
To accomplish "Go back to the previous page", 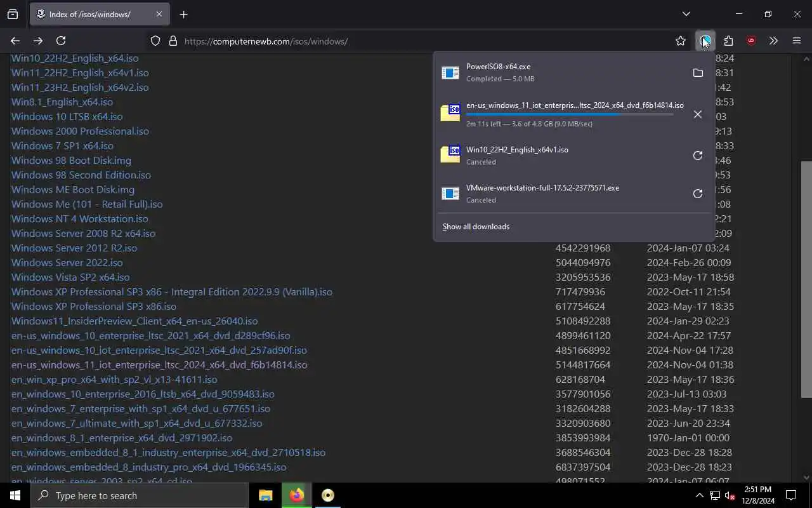I will pos(15,41).
